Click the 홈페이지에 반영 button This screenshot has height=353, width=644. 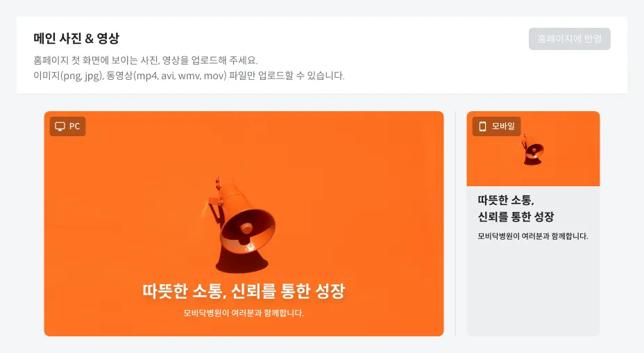(569, 39)
